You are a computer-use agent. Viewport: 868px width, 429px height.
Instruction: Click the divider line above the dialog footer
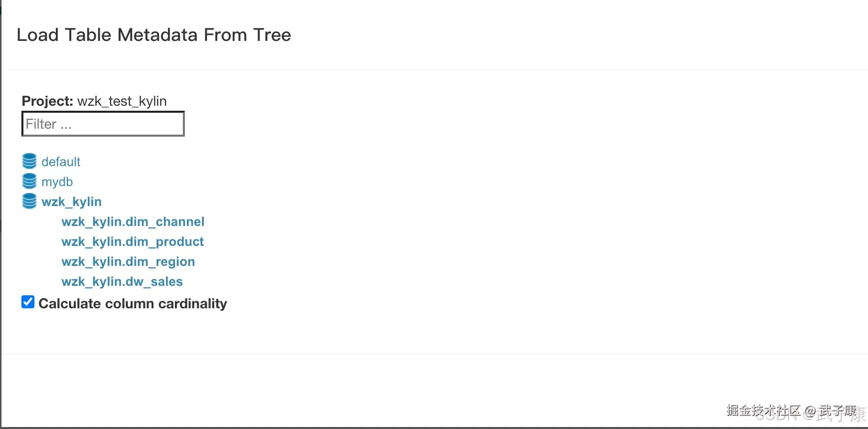coord(434,354)
